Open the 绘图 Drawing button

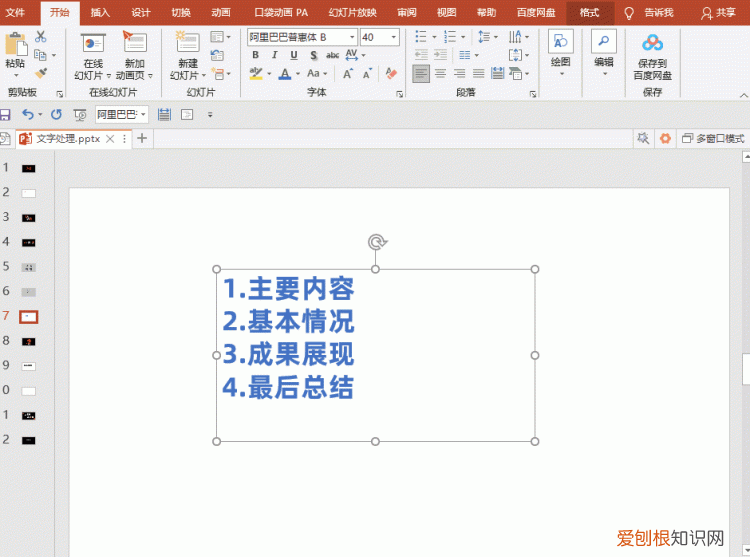tap(561, 54)
